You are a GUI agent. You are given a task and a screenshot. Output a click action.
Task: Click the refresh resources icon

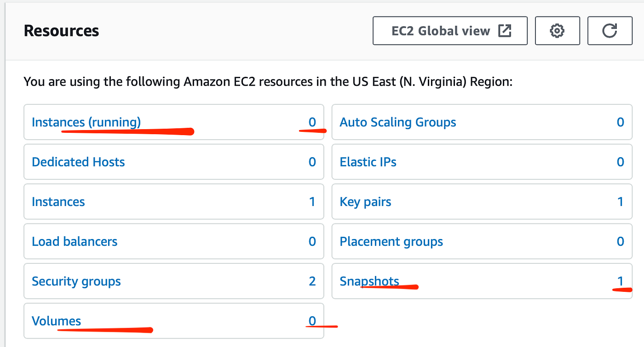(x=609, y=31)
